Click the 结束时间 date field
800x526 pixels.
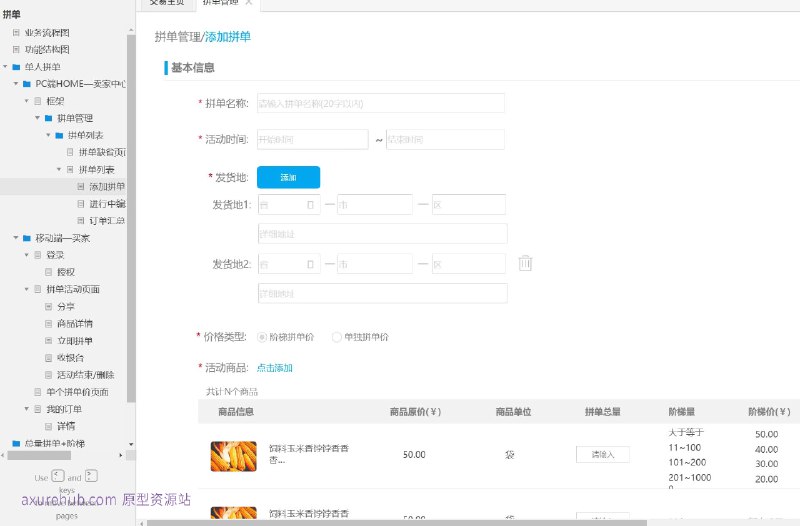tap(445, 139)
